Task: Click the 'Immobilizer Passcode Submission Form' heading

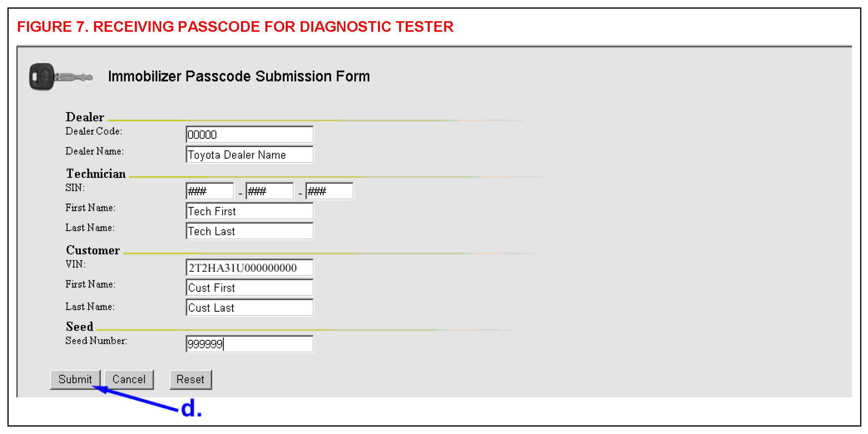Action: point(239,76)
